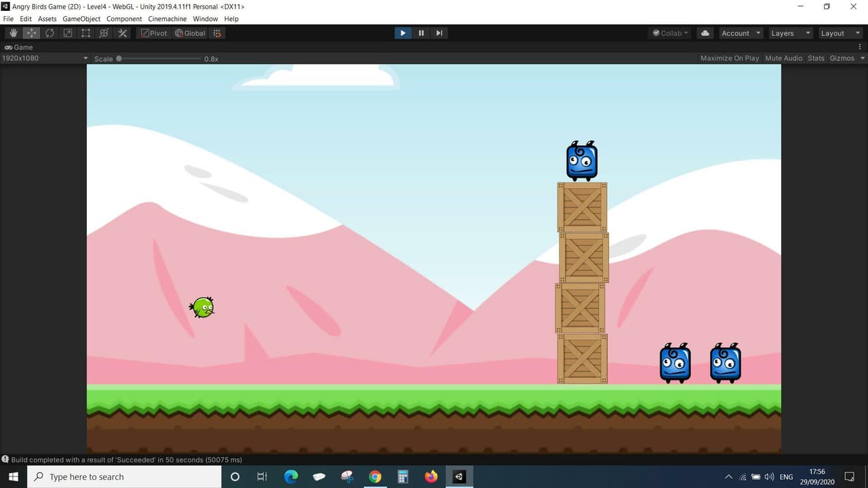Screen dimensions: 868x488
Task: Select the Hand tool in the toolbar
Action: click(x=14, y=33)
